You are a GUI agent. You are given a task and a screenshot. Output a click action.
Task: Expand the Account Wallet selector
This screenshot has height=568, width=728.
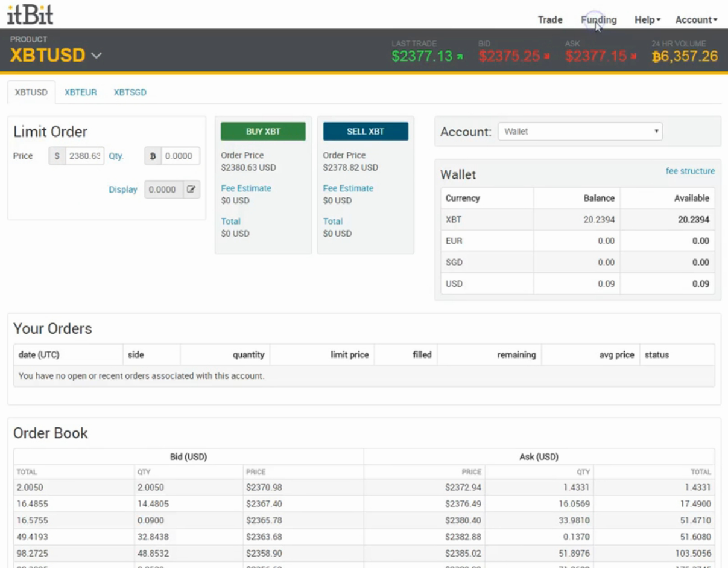(580, 131)
